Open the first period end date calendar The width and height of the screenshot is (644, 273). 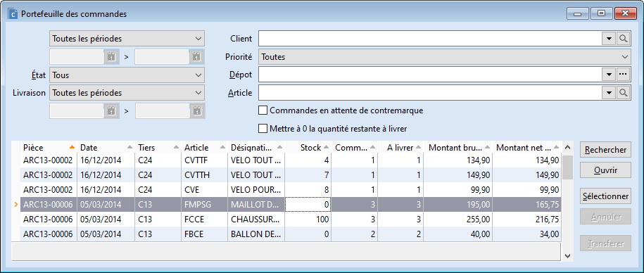197,57
